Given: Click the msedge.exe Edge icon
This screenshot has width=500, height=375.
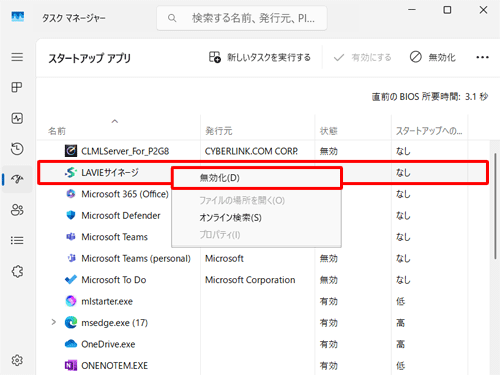Looking at the screenshot, I should [71, 322].
